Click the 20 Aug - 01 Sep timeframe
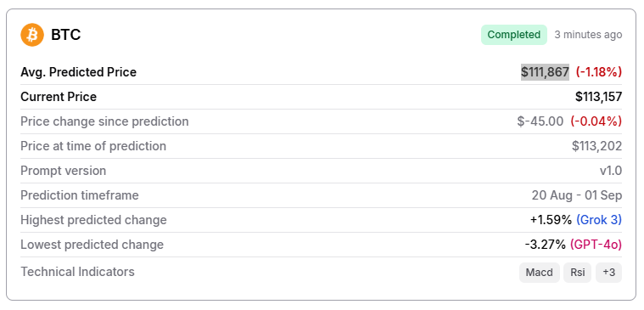 click(577, 195)
